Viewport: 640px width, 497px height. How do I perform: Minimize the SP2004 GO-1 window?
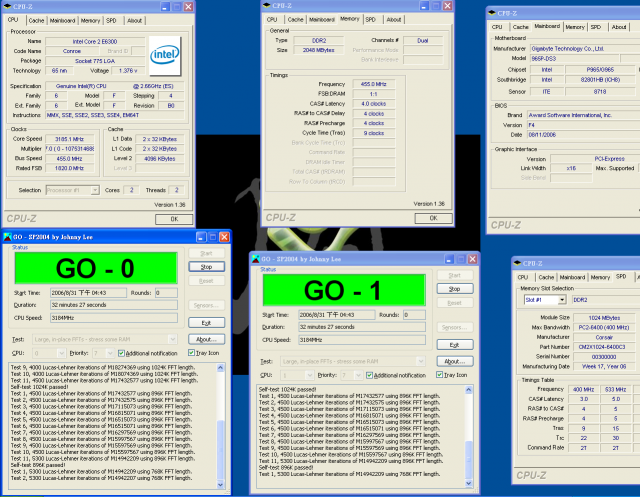point(449,259)
